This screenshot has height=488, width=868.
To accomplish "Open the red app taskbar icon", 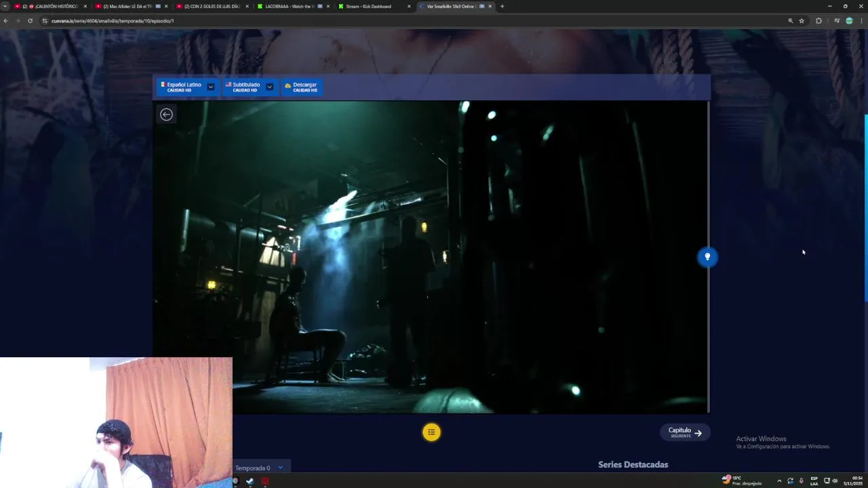I will (x=265, y=481).
